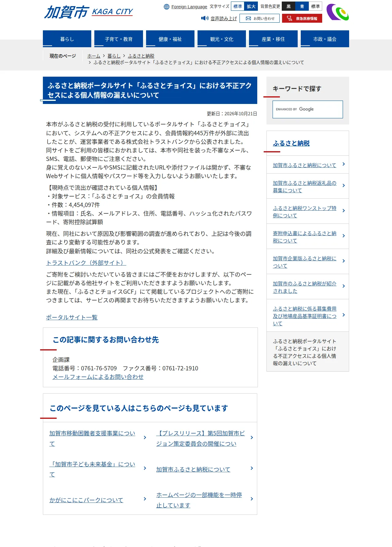Open the 子育て・教育 navigation menu

click(x=119, y=39)
